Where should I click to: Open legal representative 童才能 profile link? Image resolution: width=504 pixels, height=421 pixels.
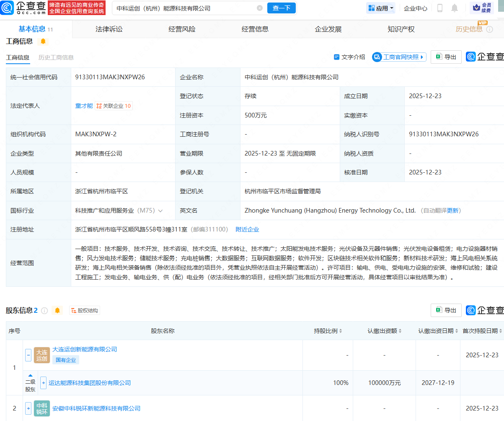click(84, 106)
